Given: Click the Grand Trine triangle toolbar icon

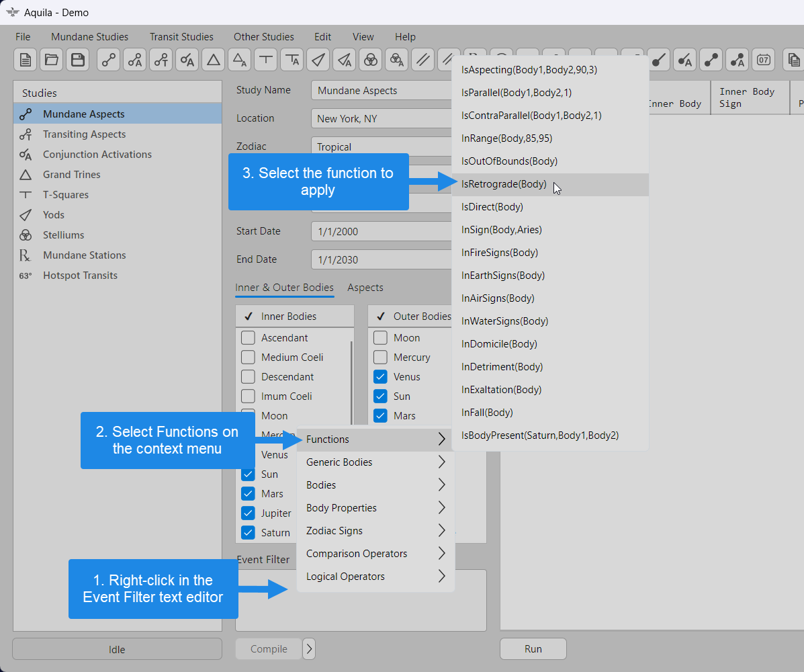Looking at the screenshot, I should 214,60.
